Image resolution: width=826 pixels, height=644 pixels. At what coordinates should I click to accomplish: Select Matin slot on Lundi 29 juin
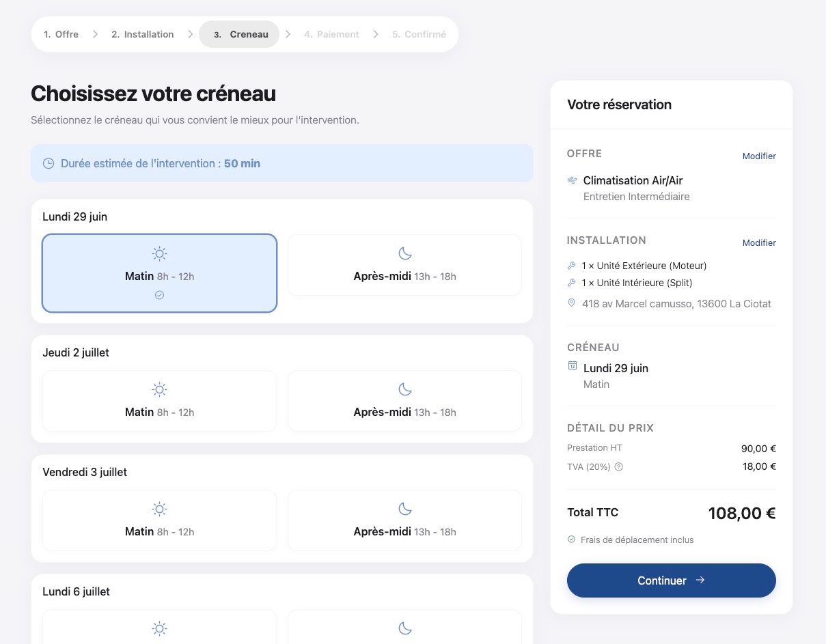159,273
